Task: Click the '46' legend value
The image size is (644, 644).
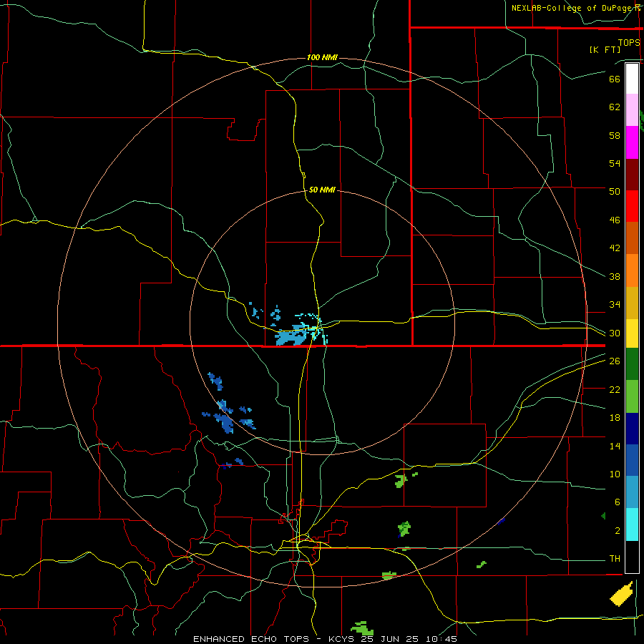Action: [x=615, y=220]
